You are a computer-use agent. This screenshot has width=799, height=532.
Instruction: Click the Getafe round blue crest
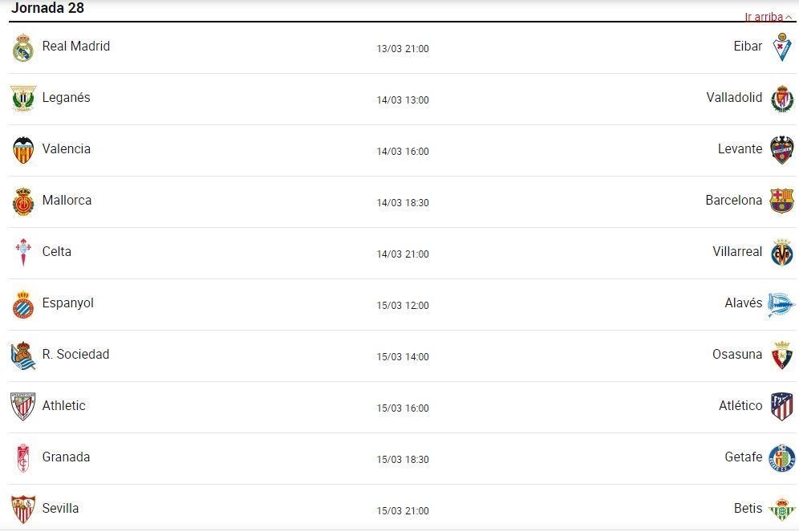click(x=781, y=457)
